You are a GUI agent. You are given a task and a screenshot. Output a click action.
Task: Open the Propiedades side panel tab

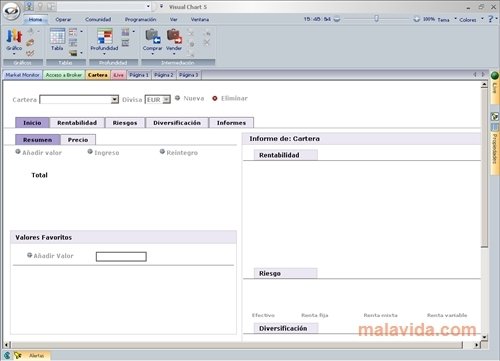click(x=495, y=148)
